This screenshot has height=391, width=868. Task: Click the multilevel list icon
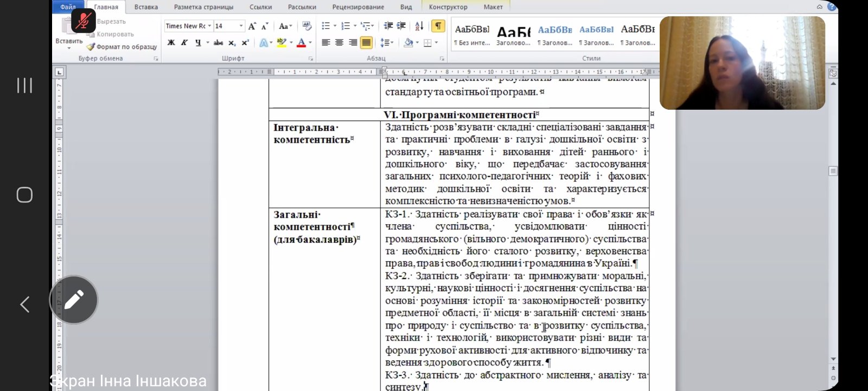coord(366,26)
